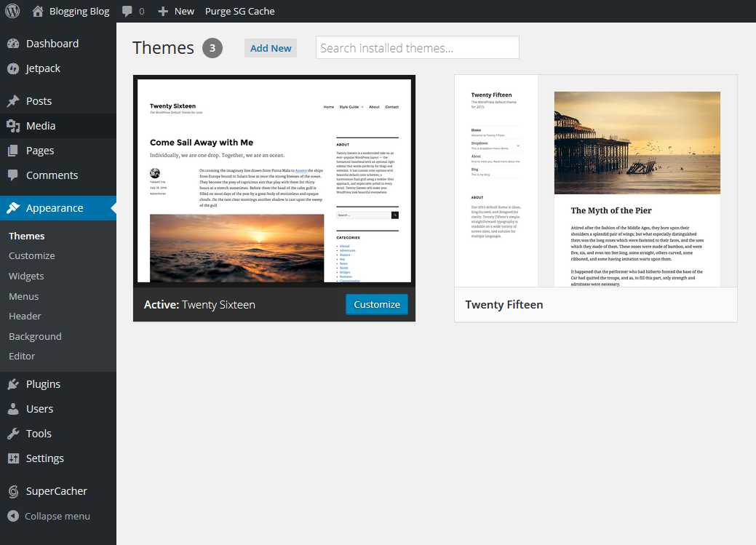Image resolution: width=756 pixels, height=545 pixels.
Task: Open the Tools menu
Action: click(39, 434)
